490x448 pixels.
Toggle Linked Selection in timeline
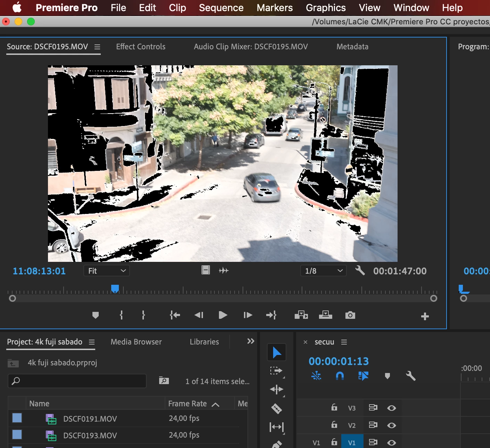363,376
